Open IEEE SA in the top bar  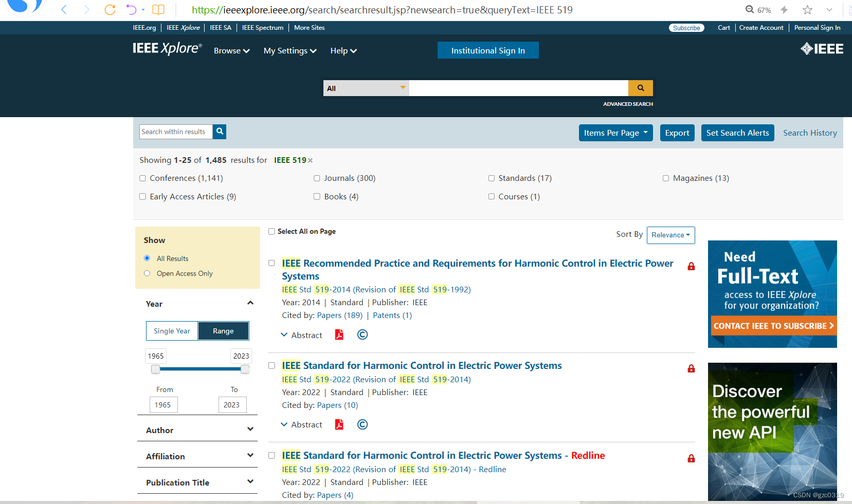(x=221, y=28)
